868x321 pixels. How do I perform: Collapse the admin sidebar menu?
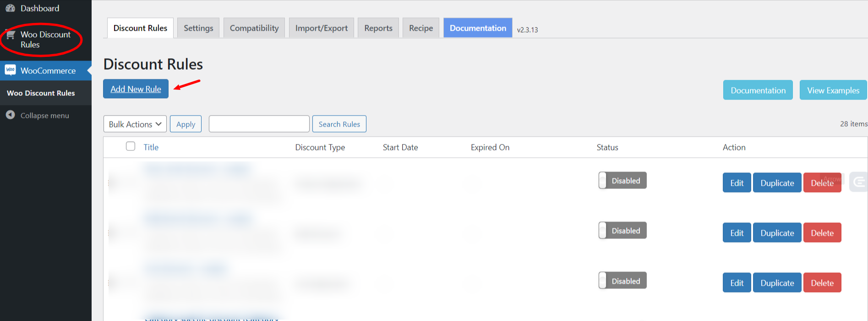(44, 116)
